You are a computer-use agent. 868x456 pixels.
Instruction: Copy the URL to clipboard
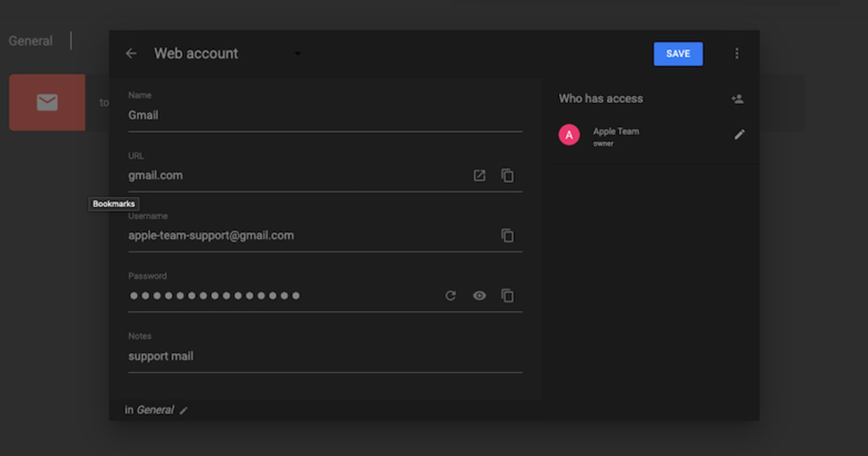(508, 175)
